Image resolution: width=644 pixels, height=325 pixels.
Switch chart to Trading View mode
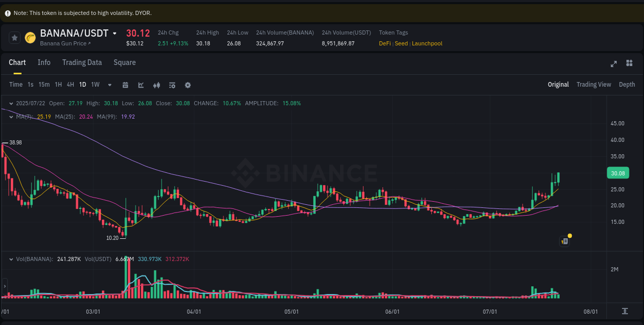594,84
